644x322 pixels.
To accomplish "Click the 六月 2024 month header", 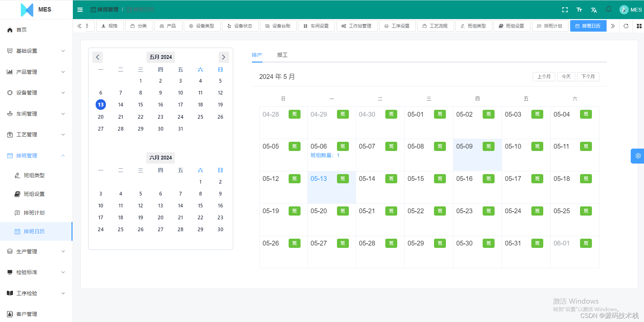I will pyautogui.click(x=161, y=158).
